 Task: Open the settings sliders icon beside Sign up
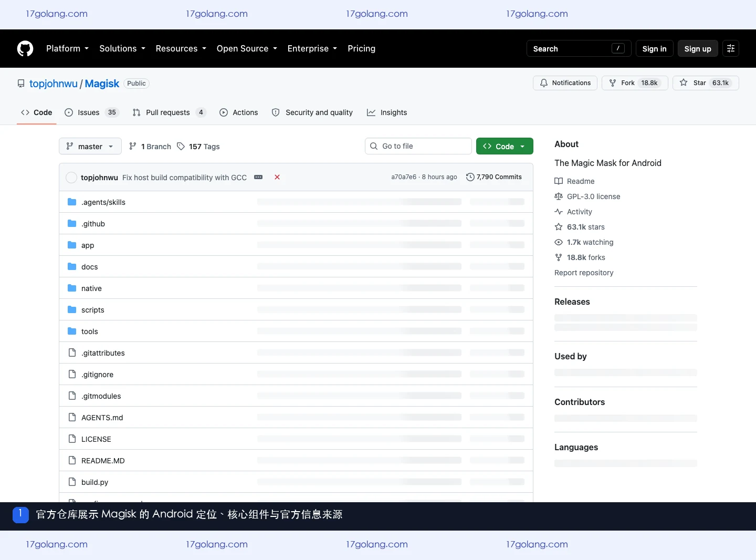[731, 48]
